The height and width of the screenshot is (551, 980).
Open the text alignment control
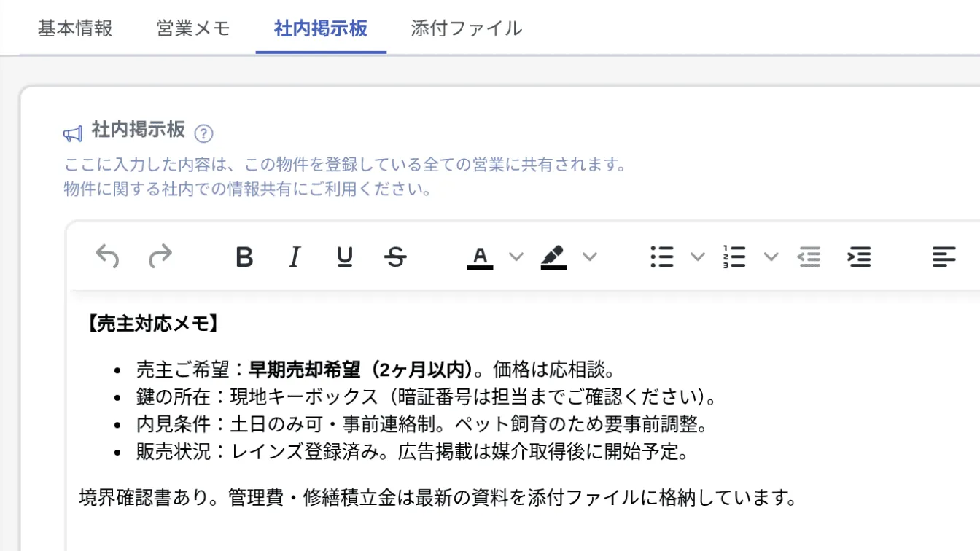tap(944, 257)
